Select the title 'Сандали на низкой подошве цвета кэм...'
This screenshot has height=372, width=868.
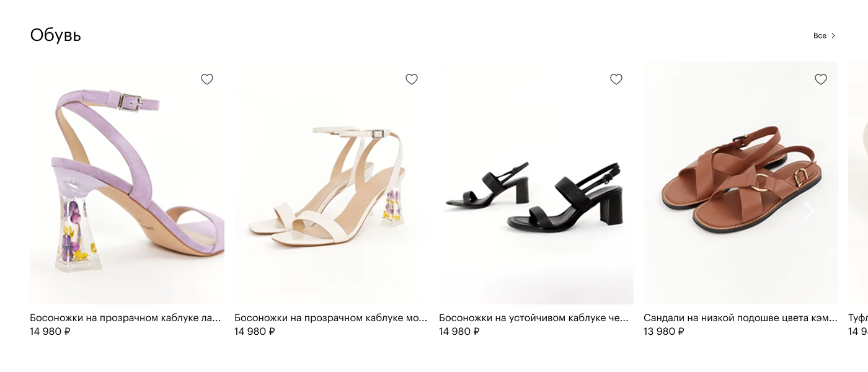point(741,318)
